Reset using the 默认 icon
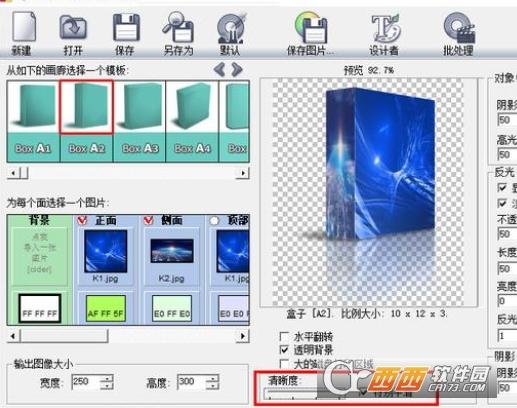This screenshot has width=517, height=408. tap(230, 33)
